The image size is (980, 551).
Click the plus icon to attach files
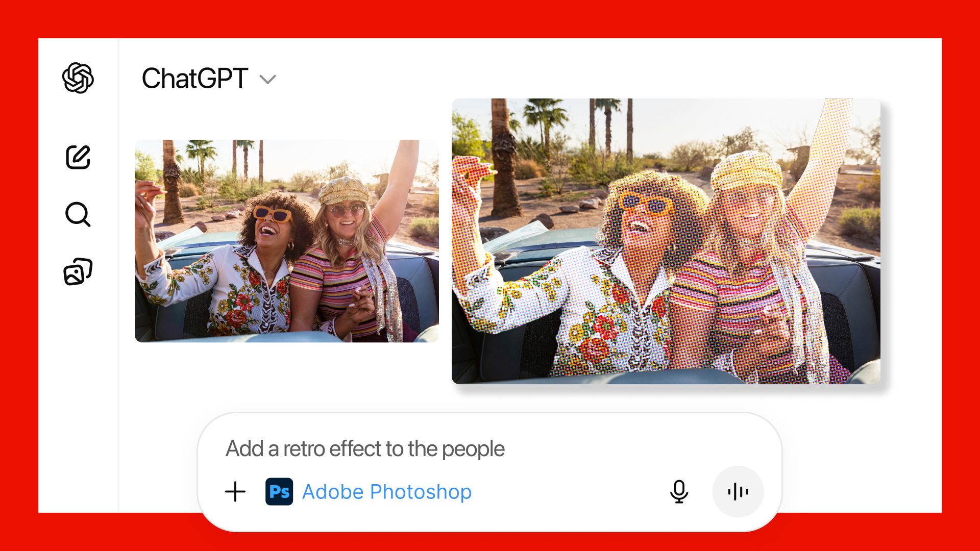[x=235, y=492]
